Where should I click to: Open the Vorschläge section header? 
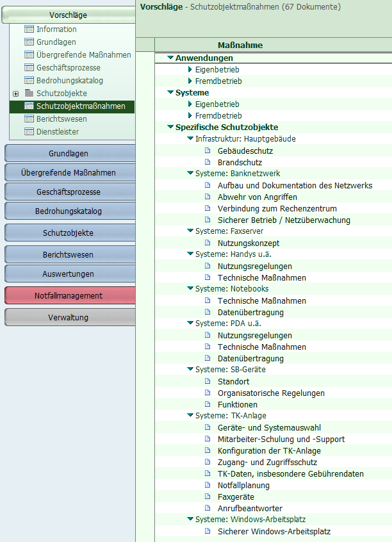[69, 15]
